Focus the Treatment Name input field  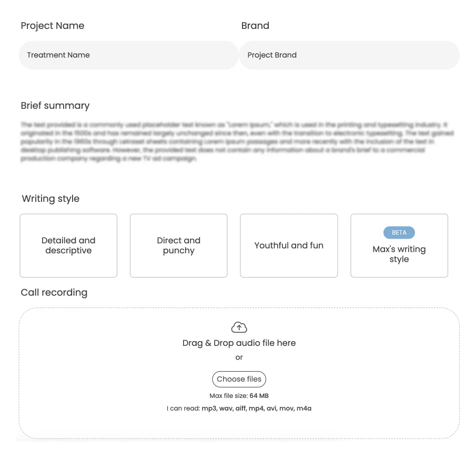coord(129,55)
